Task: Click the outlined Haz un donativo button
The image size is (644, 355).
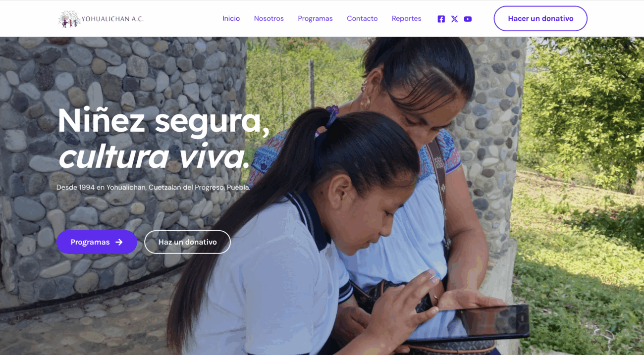Action: [x=187, y=242]
